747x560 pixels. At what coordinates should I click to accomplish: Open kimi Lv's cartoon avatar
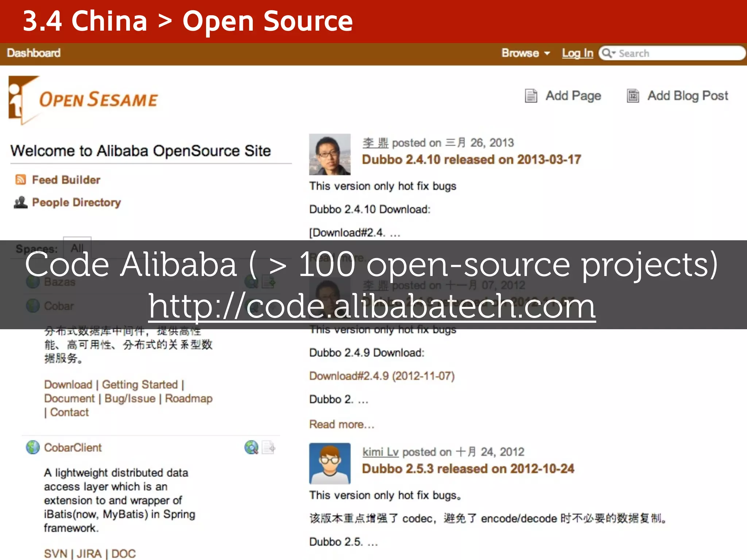point(330,463)
